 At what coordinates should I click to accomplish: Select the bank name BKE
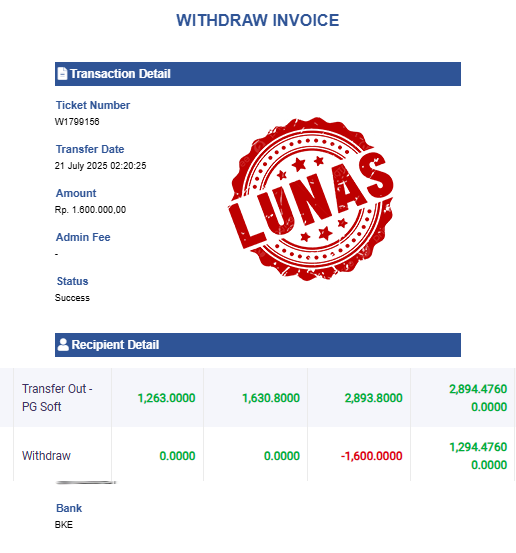(64, 525)
